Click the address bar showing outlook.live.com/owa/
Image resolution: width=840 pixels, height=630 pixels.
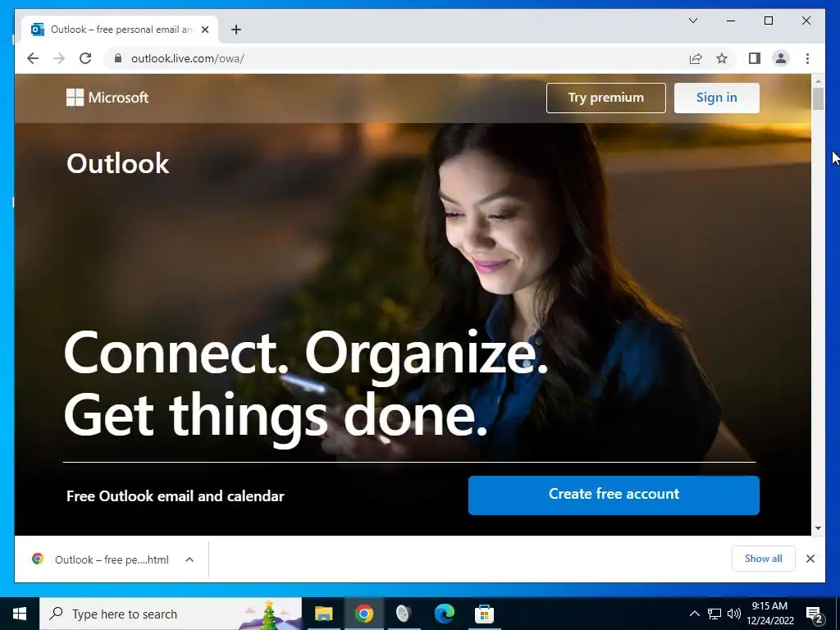pyautogui.click(x=396, y=58)
